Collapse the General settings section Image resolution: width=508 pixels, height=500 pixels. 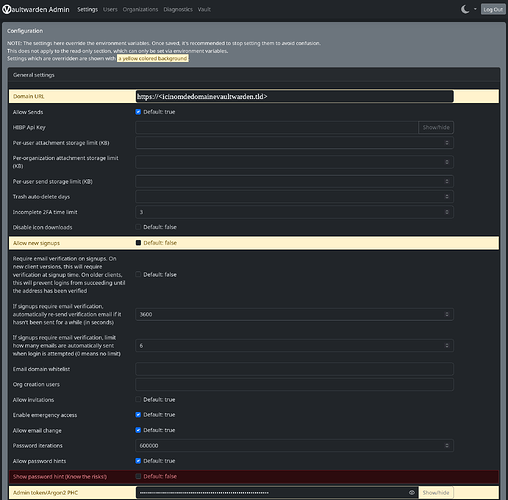pyautogui.click(x=254, y=75)
